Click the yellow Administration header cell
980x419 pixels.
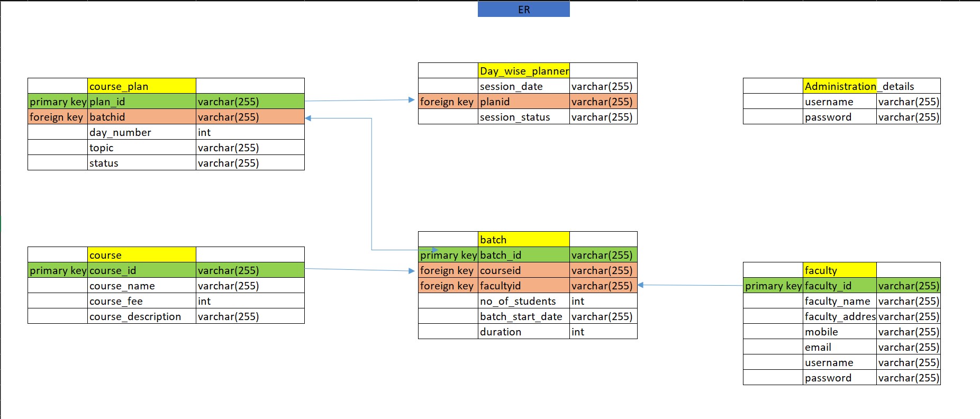click(839, 86)
